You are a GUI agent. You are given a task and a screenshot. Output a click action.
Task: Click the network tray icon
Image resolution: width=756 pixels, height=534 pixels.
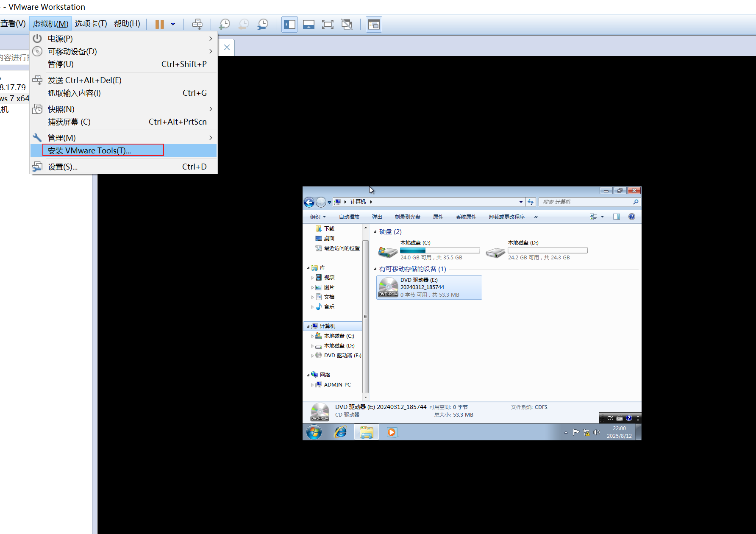pos(586,432)
